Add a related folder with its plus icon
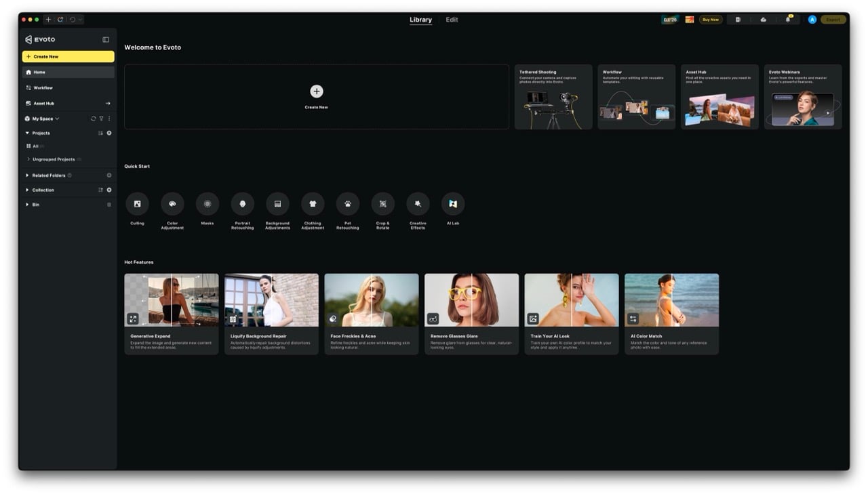The image size is (868, 494). coord(109,176)
